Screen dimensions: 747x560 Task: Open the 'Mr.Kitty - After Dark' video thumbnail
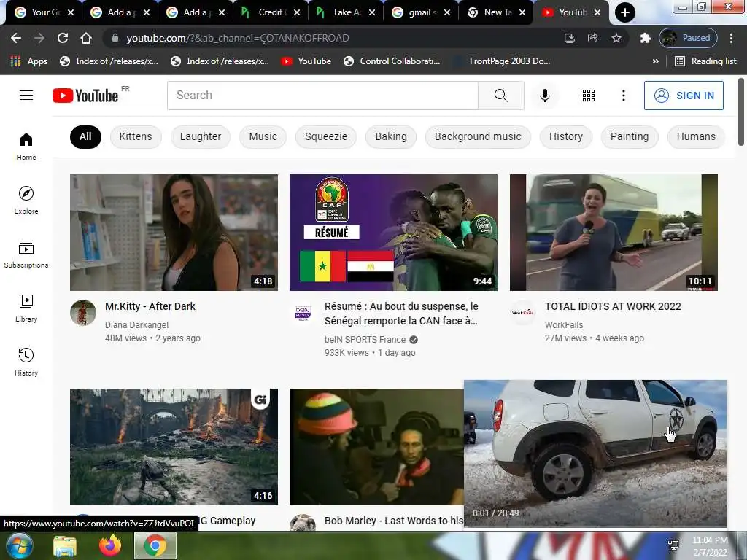[x=174, y=233]
